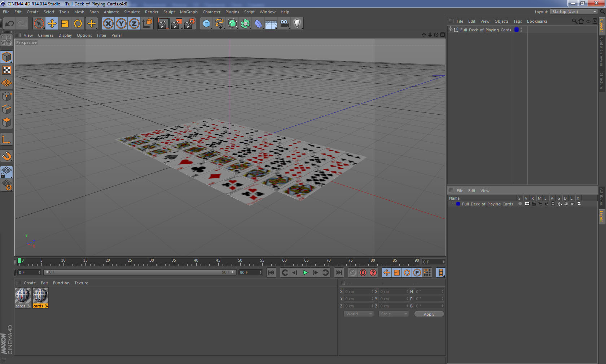Open the MoGraph menu

click(189, 12)
